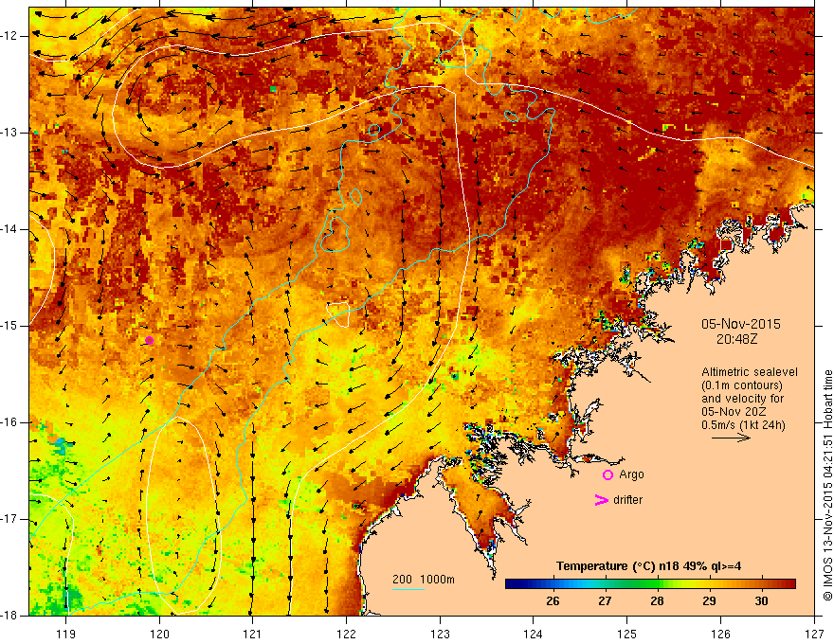The image size is (834, 644).
Task: Click the date text 05-Nov-2015
Action: 741,324
